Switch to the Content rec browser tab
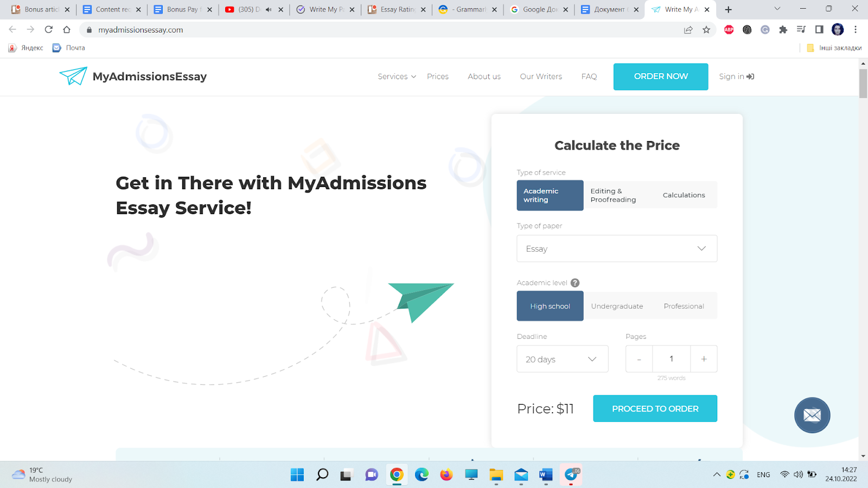This screenshot has width=868, height=488. pyautogui.click(x=112, y=9)
